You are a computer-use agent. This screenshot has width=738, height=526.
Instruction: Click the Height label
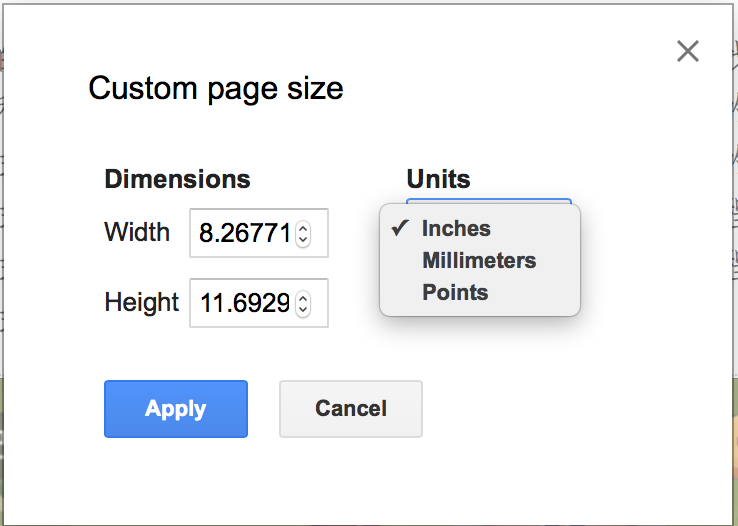142,302
